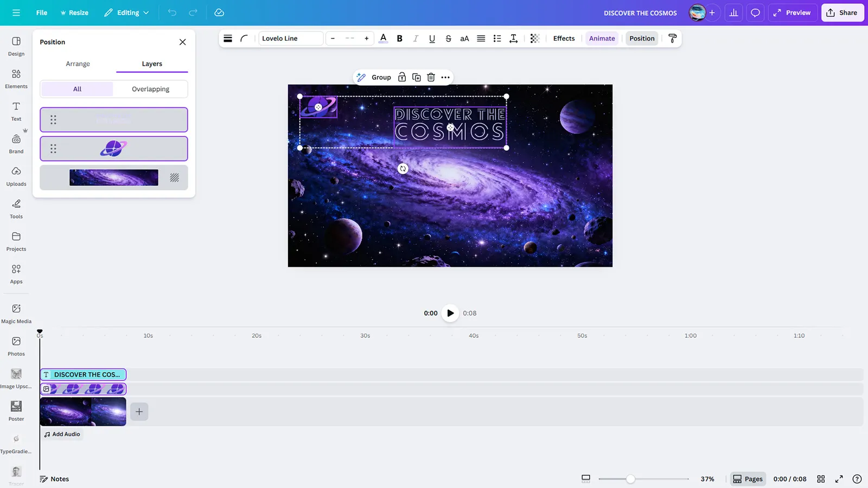Click the zoom slider handle
This screenshot has width=868, height=488.
coord(630,479)
